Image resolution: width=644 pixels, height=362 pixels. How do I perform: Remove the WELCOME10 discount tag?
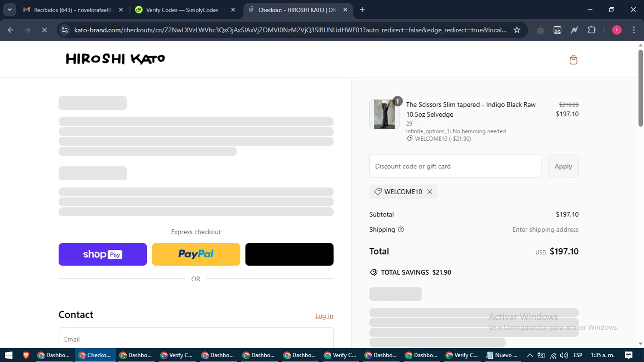tap(429, 192)
